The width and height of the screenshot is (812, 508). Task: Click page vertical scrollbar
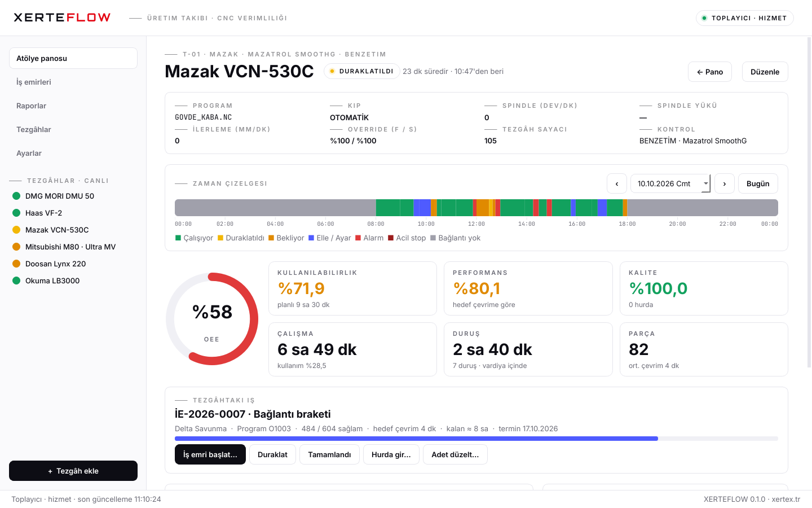809,203
